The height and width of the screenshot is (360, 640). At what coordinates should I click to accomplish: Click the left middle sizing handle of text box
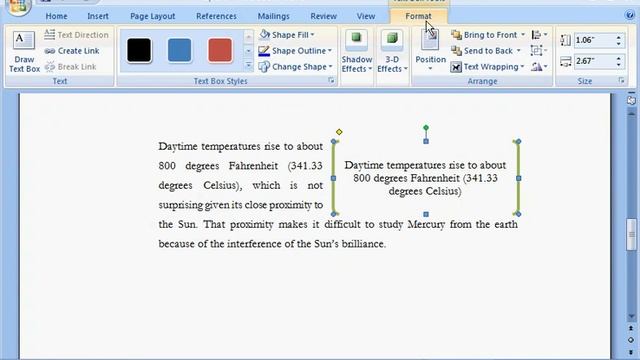point(333,178)
